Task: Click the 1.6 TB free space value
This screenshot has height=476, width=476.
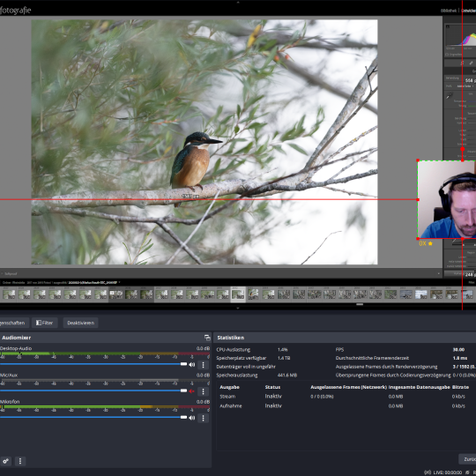Action: (284, 358)
